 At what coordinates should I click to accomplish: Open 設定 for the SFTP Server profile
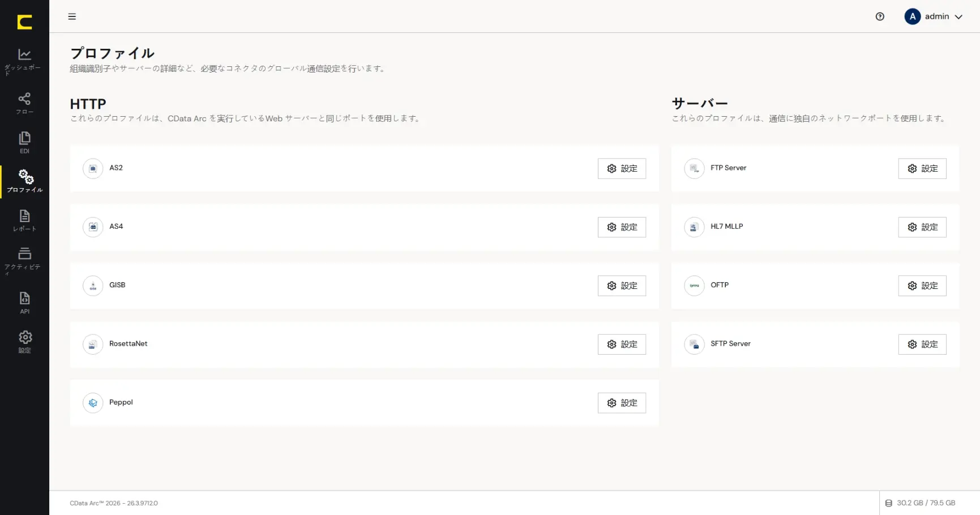922,344
